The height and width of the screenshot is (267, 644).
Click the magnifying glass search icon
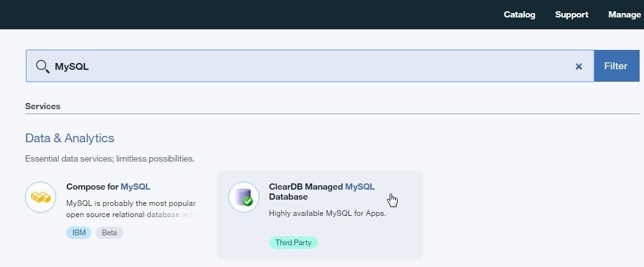coord(43,66)
